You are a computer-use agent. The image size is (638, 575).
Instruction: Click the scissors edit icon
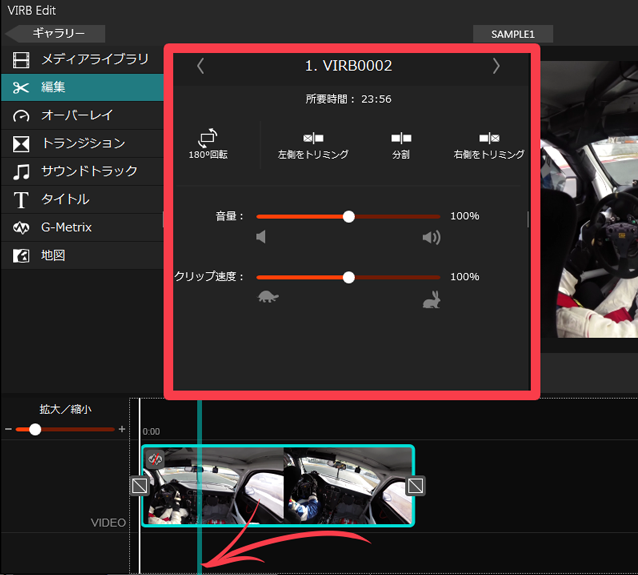(x=21, y=87)
